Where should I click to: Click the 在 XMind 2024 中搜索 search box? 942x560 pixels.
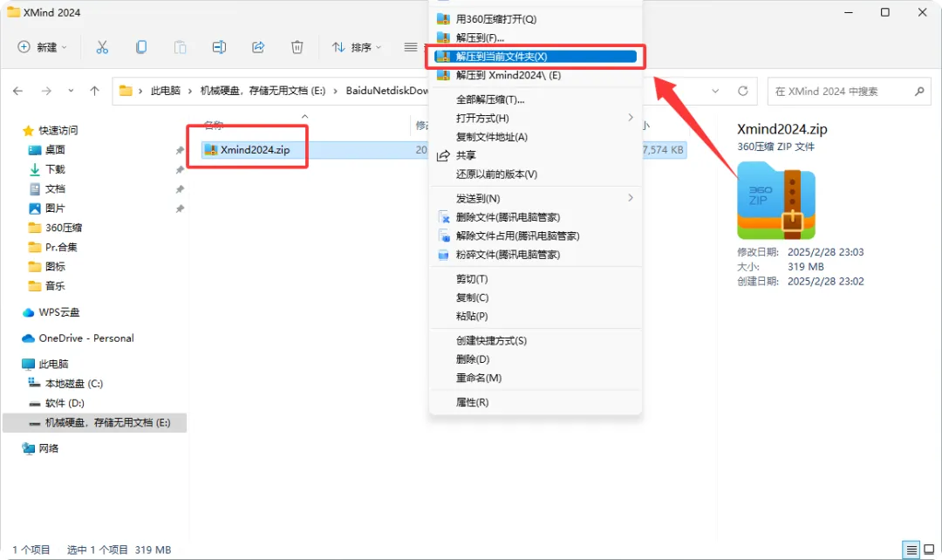click(849, 92)
